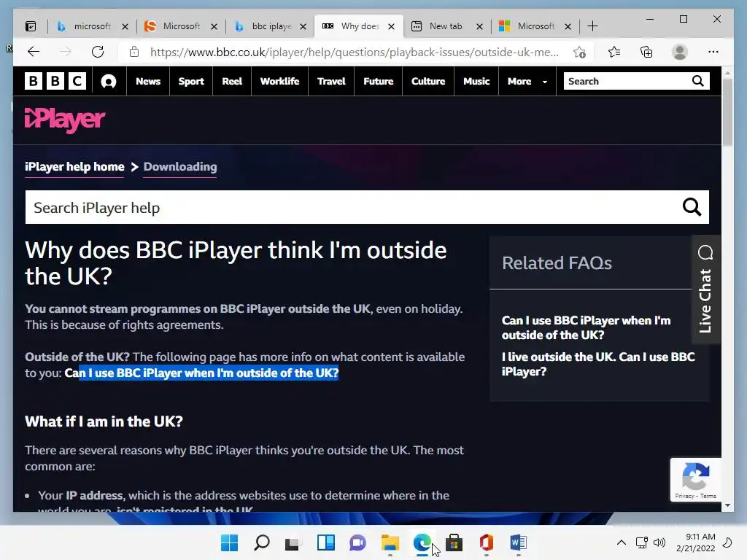The height and width of the screenshot is (560, 747).
Task: Open the Live Chat side tab
Action: tap(705, 289)
